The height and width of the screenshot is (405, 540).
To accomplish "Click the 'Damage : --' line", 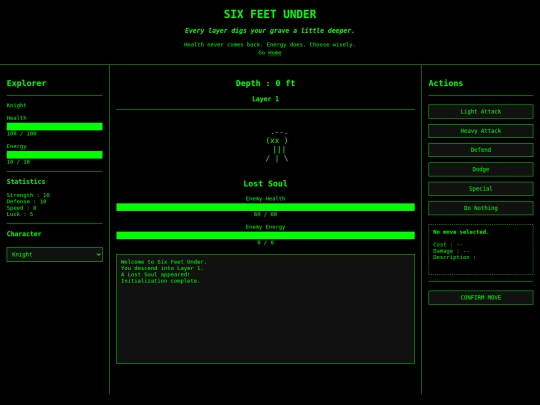I will pyautogui.click(x=451, y=251).
